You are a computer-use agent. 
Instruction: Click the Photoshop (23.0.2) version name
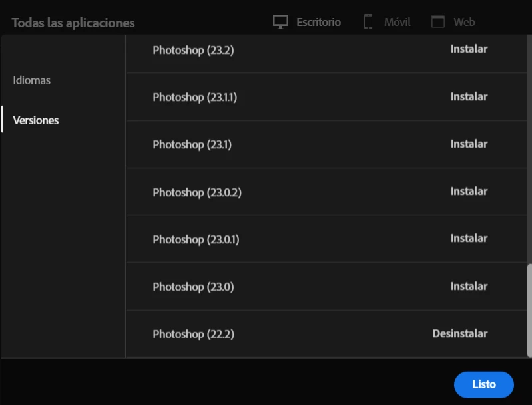[x=197, y=192]
